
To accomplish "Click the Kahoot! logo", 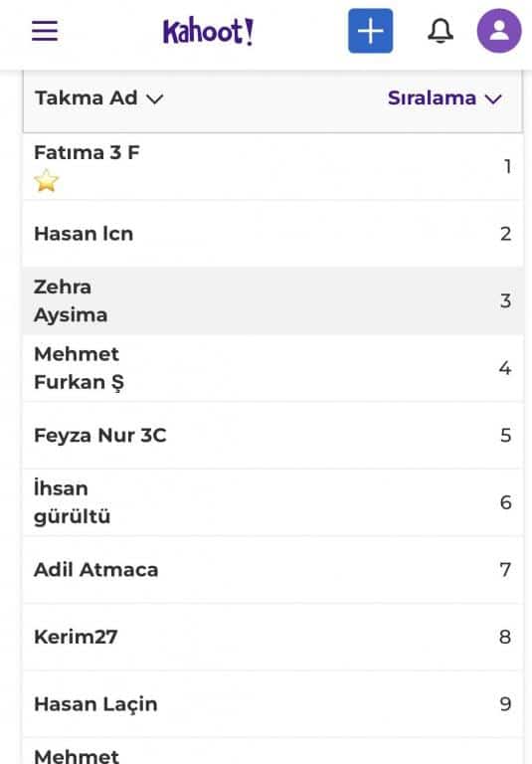I will [208, 31].
